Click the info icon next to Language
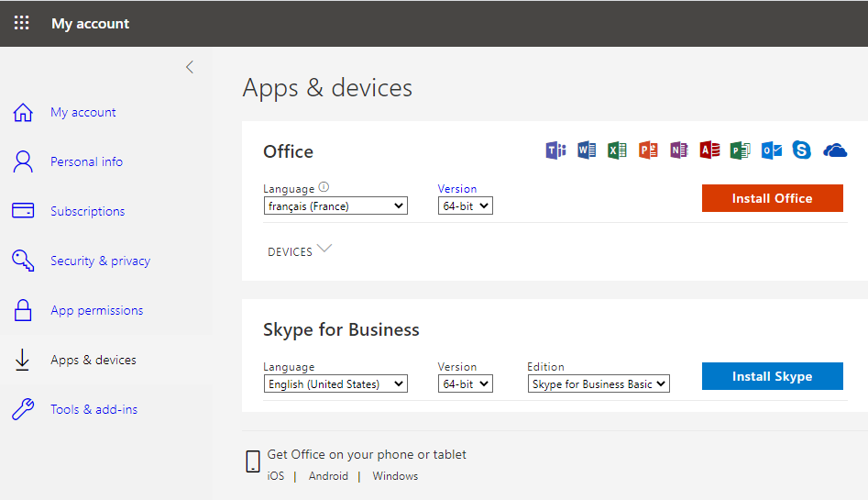The width and height of the screenshot is (868, 500). (324, 187)
